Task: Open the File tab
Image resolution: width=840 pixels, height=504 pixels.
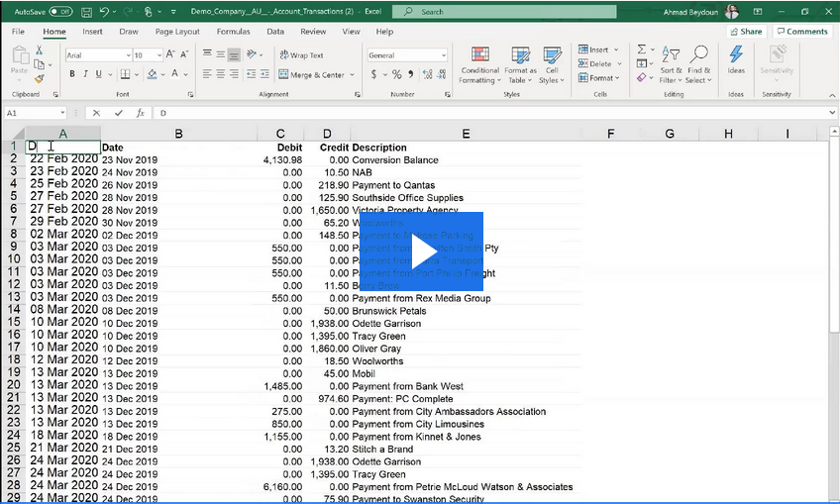Action: pyautogui.click(x=18, y=32)
